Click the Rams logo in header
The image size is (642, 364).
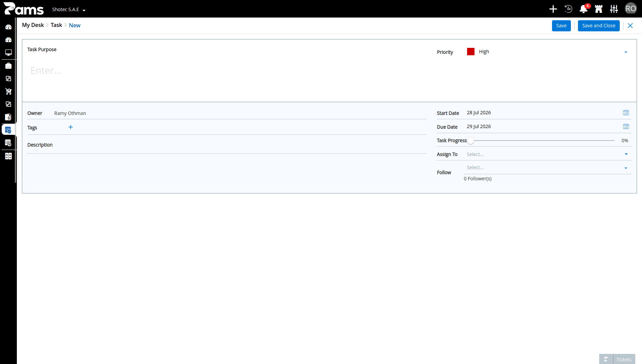(24, 9)
